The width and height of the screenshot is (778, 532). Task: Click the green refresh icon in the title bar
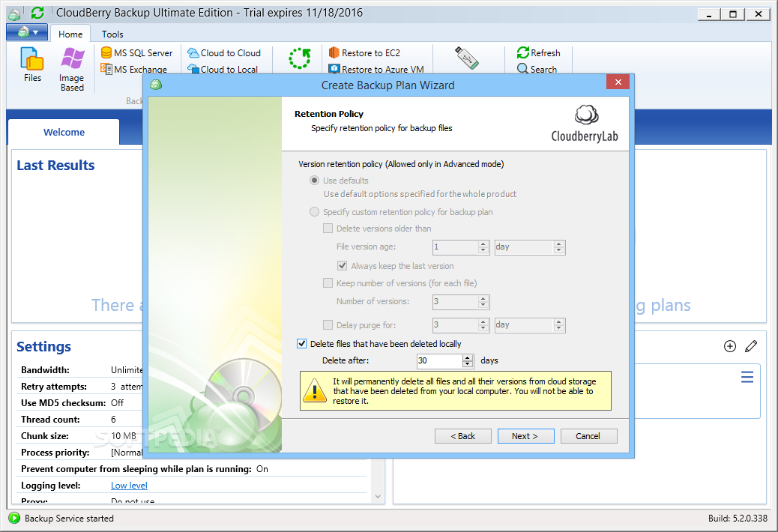pyautogui.click(x=37, y=13)
